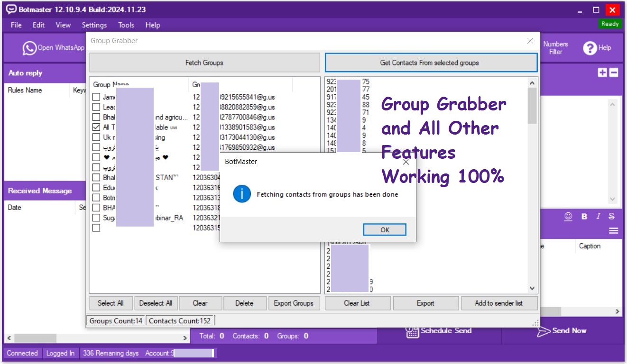
Task: Tick the Bhak agricu group checkbox
Action: point(96,117)
